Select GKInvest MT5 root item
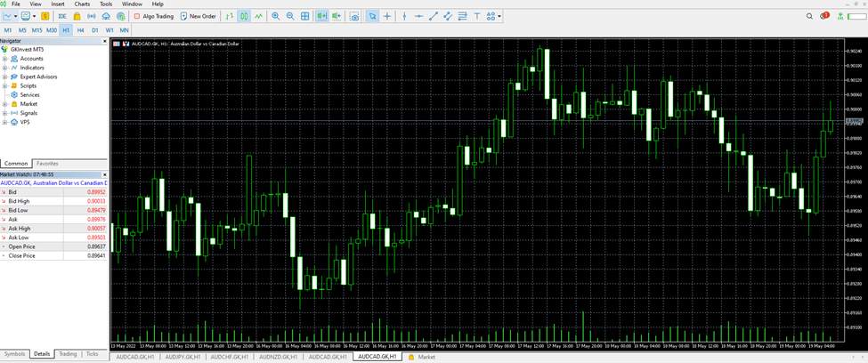The width and height of the screenshot is (868, 363). tap(27, 49)
